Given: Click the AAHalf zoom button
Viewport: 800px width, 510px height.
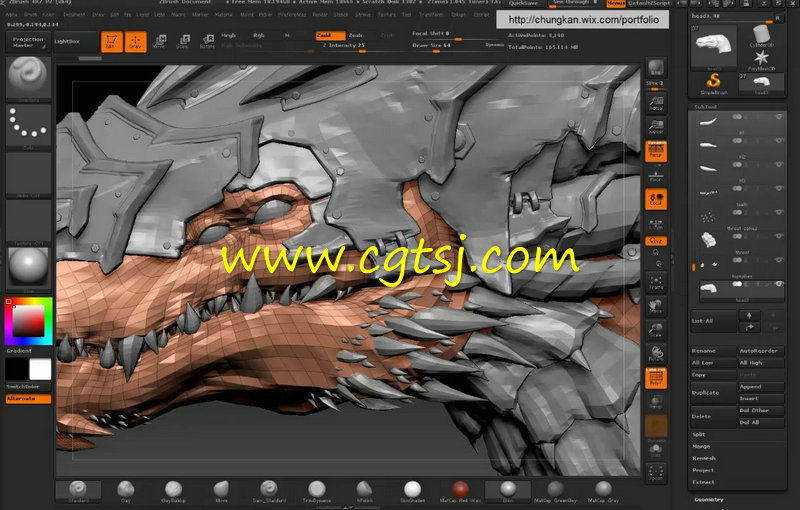Looking at the screenshot, I should click(x=656, y=126).
